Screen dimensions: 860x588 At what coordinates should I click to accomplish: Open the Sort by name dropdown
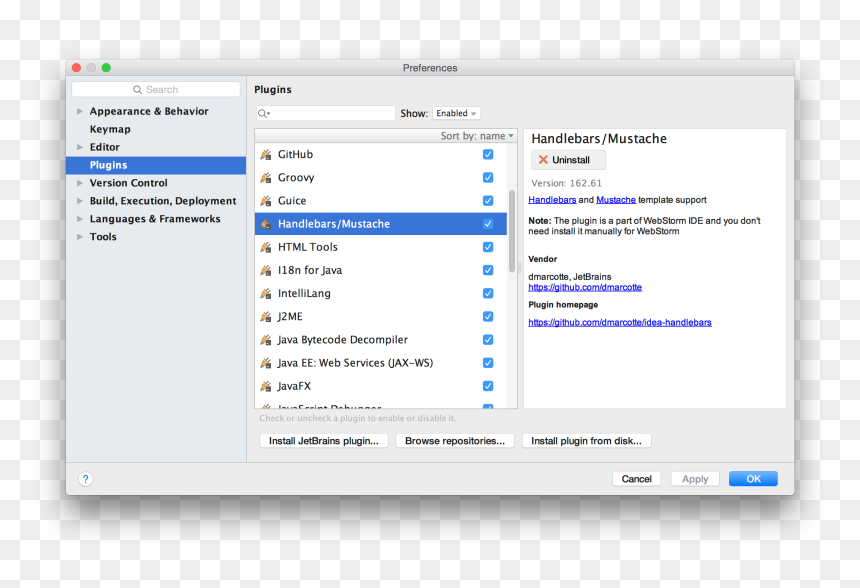pyautogui.click(x=477, y=136)
